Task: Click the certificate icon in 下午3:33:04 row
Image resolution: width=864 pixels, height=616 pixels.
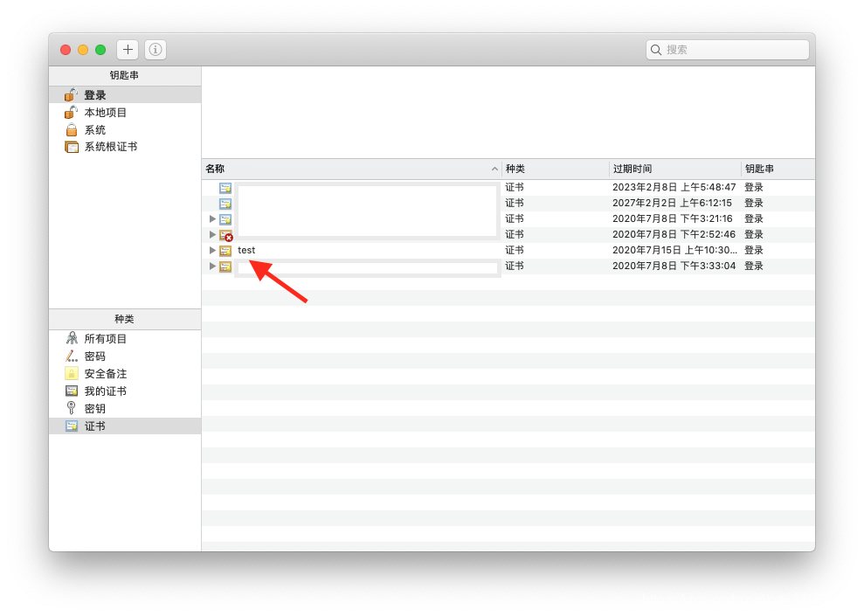Action: pos(225,266)
